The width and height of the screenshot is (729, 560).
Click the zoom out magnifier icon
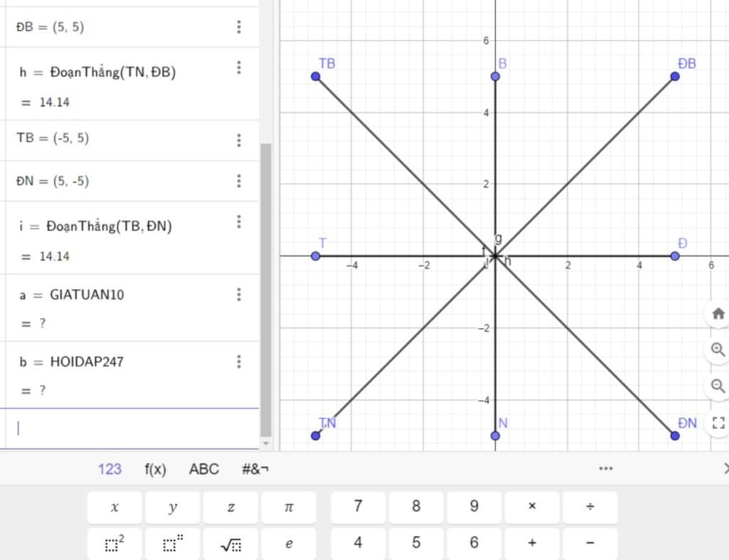click(x=718, y=386)
